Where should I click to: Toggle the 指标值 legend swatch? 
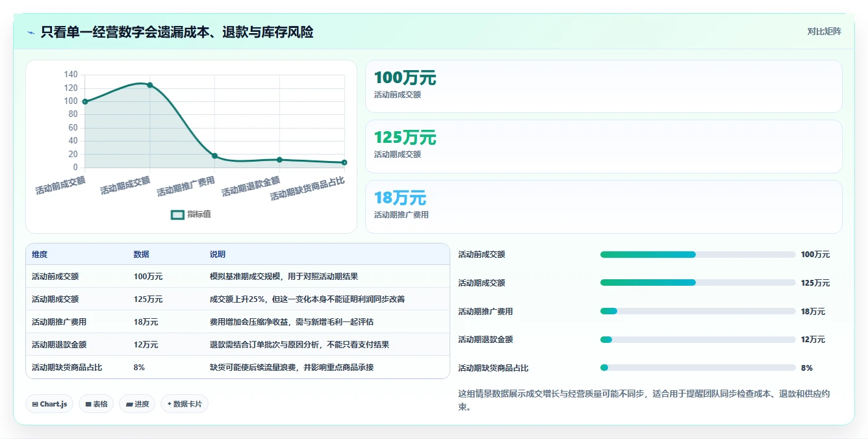pyautogui.click(x=178, y=214)
